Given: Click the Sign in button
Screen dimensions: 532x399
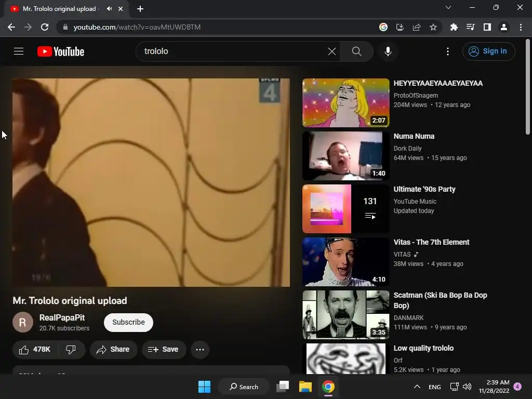Looking at the screenshot, I should point(488,51).
